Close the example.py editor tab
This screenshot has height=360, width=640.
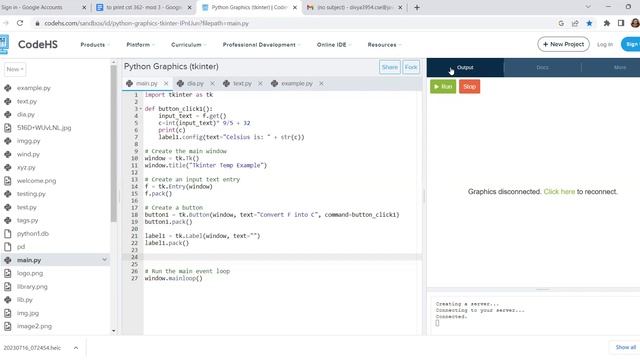click(321, 83)
